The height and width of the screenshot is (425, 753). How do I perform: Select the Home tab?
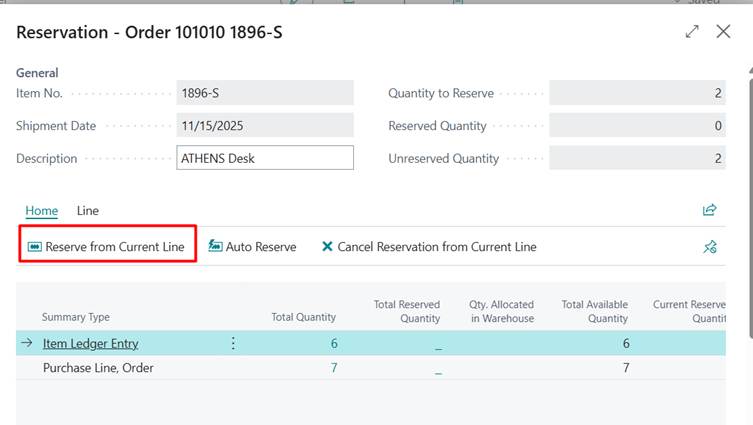click(41, 211)
